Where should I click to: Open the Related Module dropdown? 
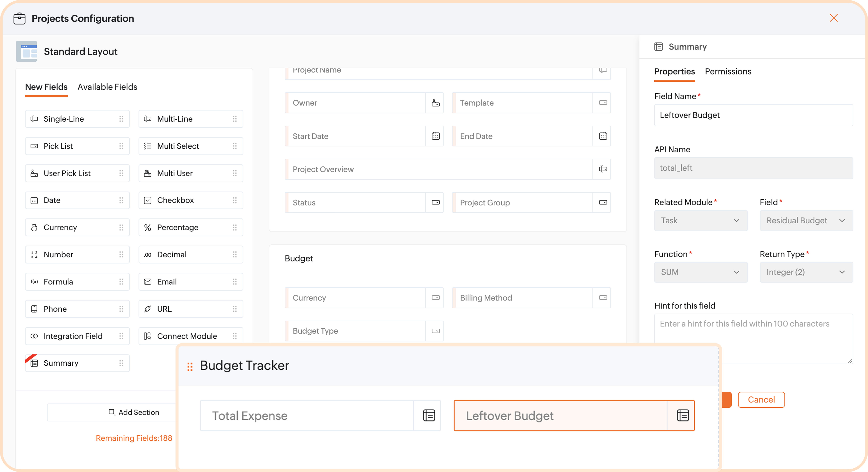point(701,221)
